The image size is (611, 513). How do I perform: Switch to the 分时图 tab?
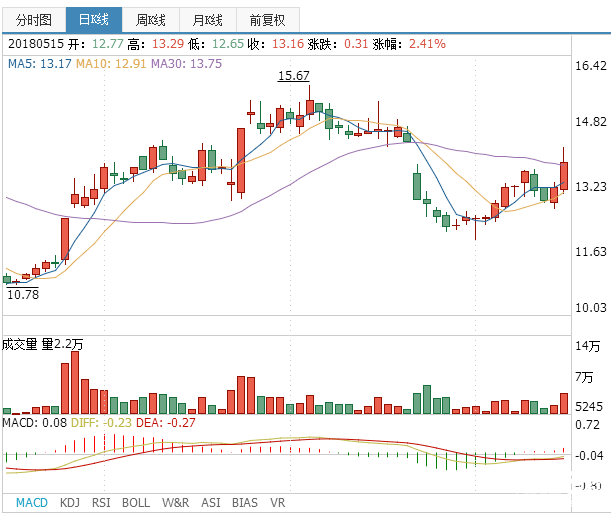(x=34, y=20)
